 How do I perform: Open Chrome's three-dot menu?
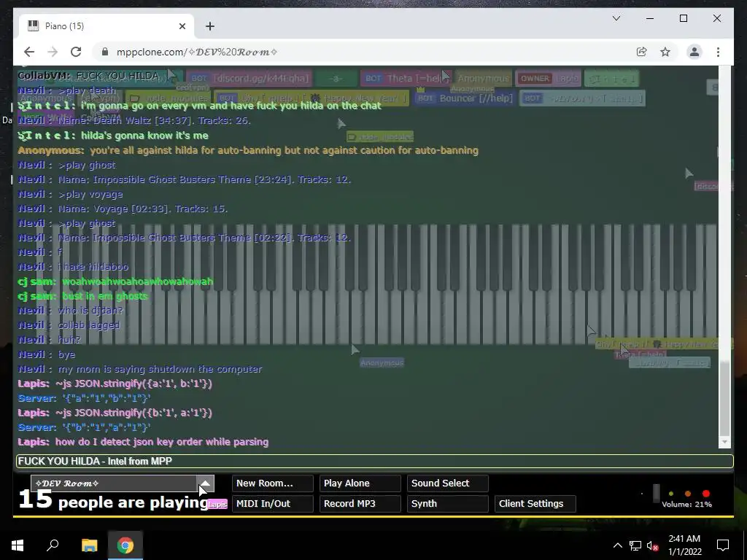point(718,52)
